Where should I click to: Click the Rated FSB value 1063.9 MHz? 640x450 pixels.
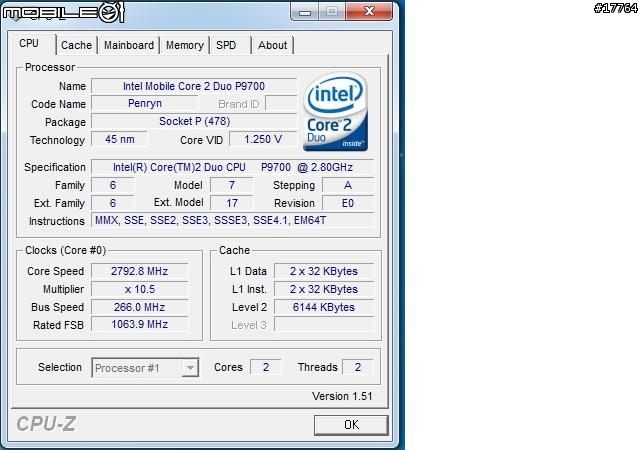pos(140,324)
